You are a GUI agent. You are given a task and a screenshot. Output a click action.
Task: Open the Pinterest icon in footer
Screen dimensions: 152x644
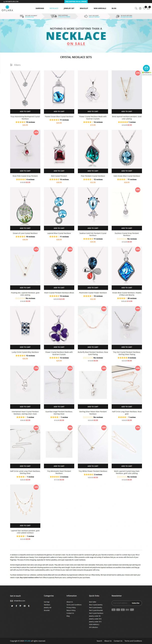pyautogui.click(x=20, y=606)
